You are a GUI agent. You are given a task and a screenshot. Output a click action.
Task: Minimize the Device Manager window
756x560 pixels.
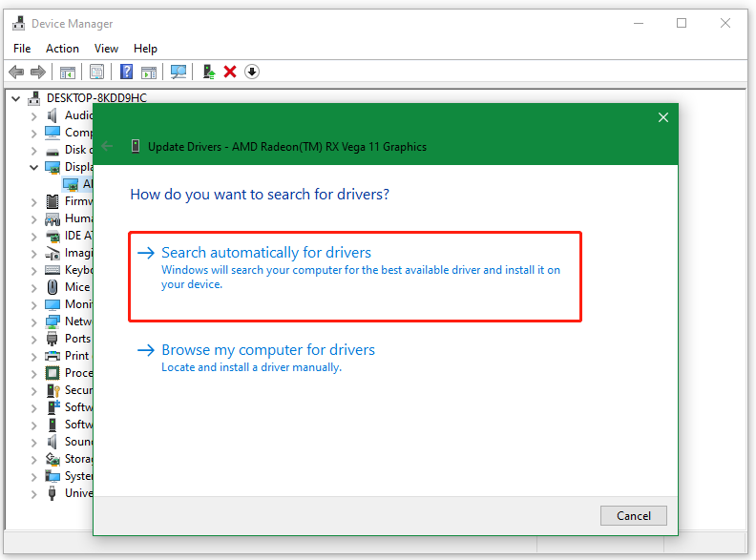coord(639,23)
